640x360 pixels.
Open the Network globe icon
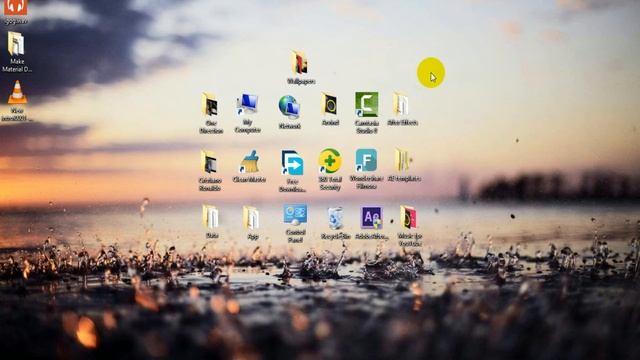pos(289,107)
